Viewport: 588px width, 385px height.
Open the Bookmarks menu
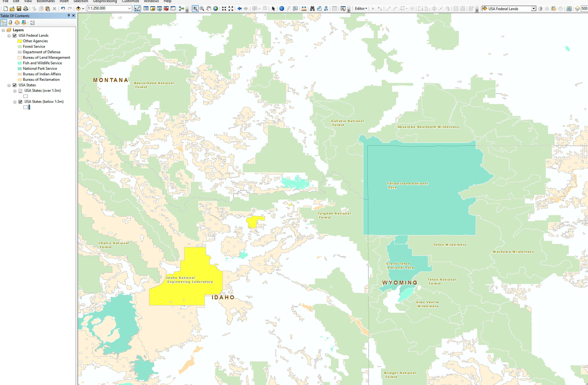click(x=46, y=1)
